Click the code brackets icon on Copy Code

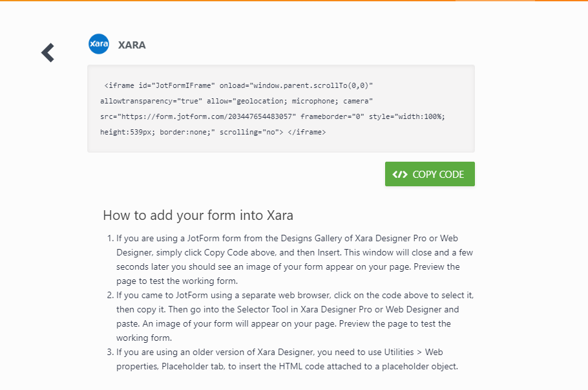click(400, 174)
